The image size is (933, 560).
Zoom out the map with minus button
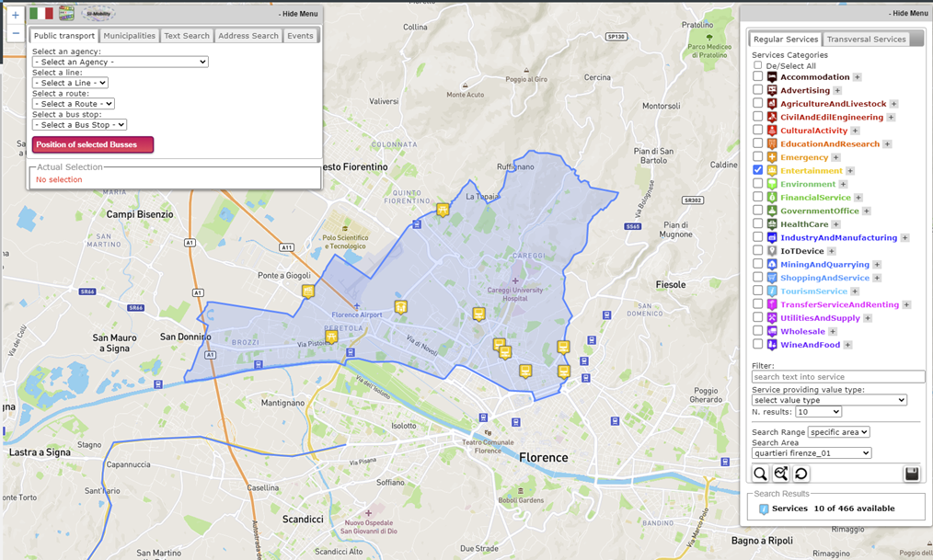(15, 33)
